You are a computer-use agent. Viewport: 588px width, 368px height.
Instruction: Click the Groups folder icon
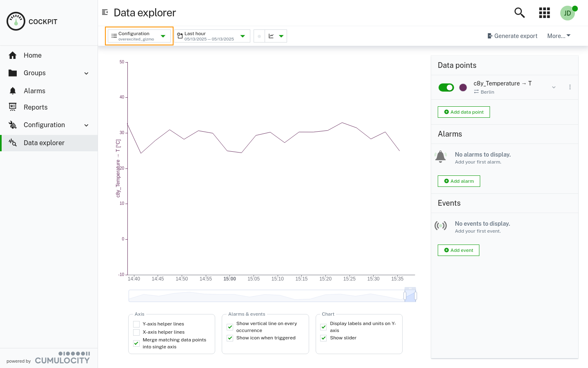click(x=13, y=73)
